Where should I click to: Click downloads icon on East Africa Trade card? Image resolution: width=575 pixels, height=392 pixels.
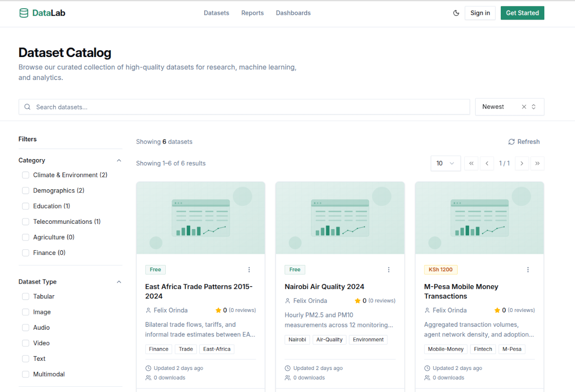pyautogui.click(x=148, y=378)
